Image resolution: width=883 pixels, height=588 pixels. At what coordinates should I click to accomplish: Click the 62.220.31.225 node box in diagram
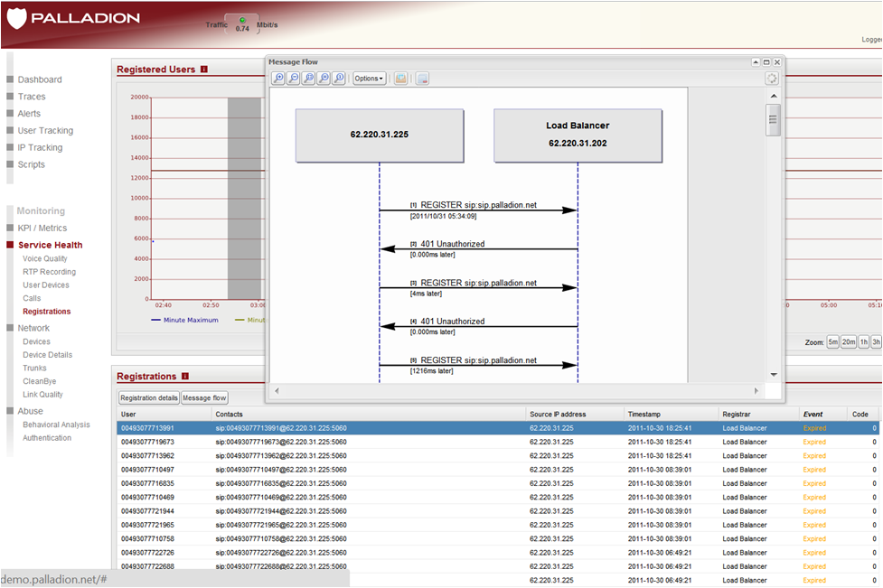click(x=380, y=135)
